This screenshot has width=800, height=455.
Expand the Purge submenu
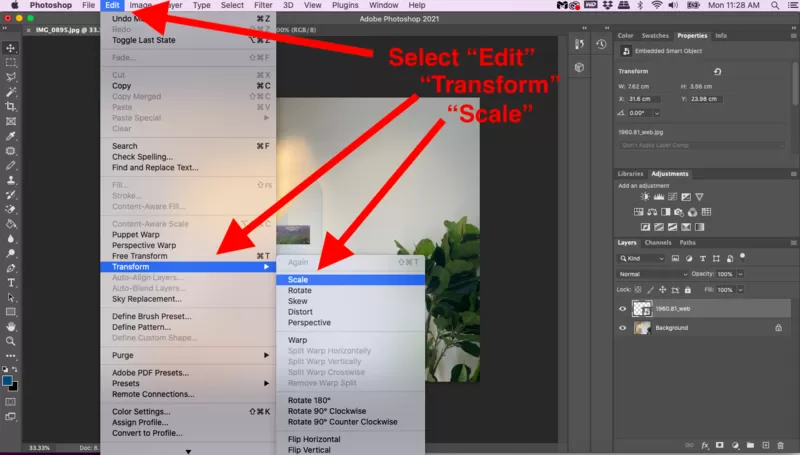pyautogui.click(x=188, y=356)
